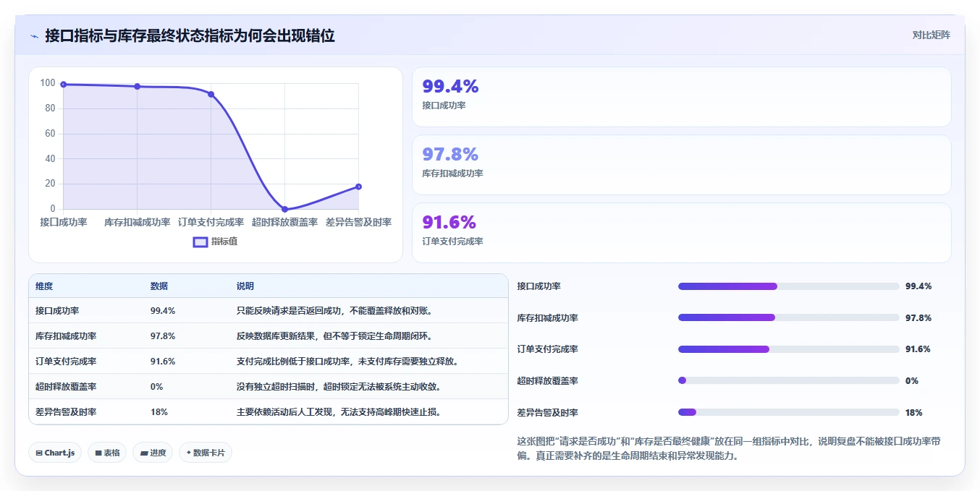Click 超时释放覆盖率 cell in the table
Screen dimensions: 980x491
pyautogui.click(x=66, y=387)
